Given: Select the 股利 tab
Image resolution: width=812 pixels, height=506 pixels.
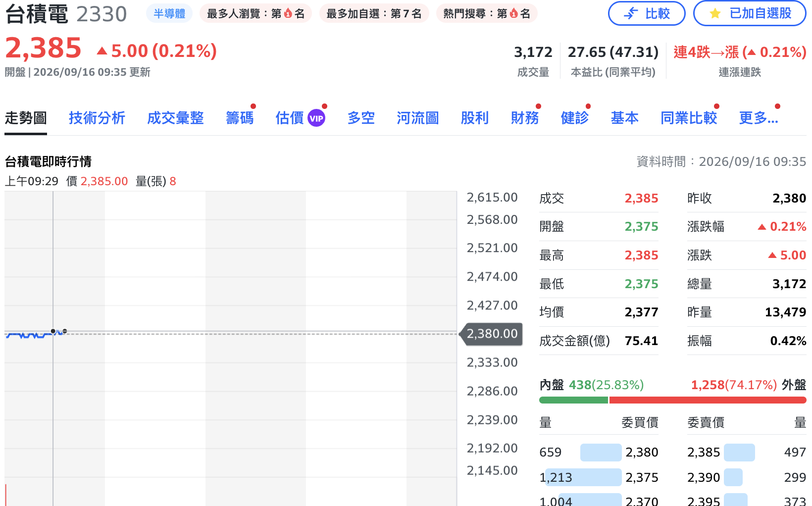Looking at the screenshot, I should [475, 118].
